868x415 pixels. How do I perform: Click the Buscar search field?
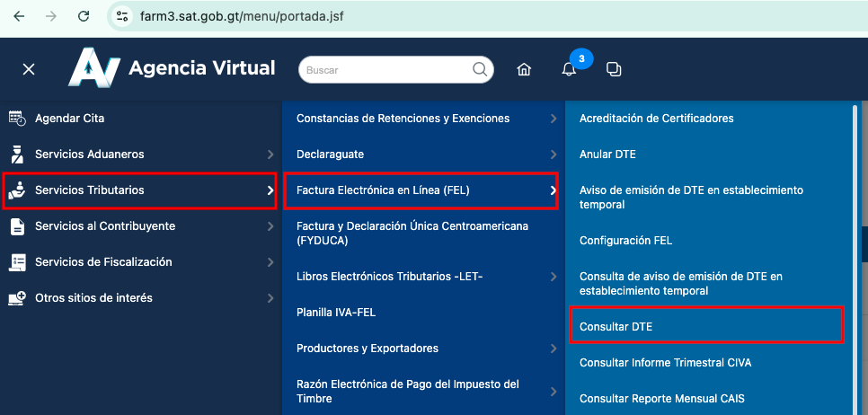(386, 69)
